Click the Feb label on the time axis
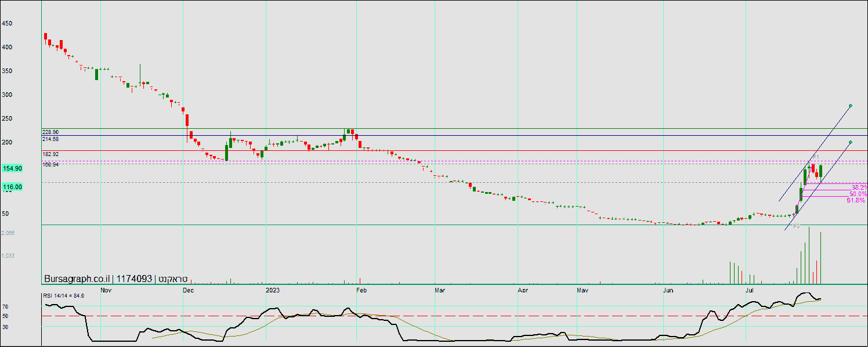The height and width of the screenshot is (347, 868). (x=361, y=289)
